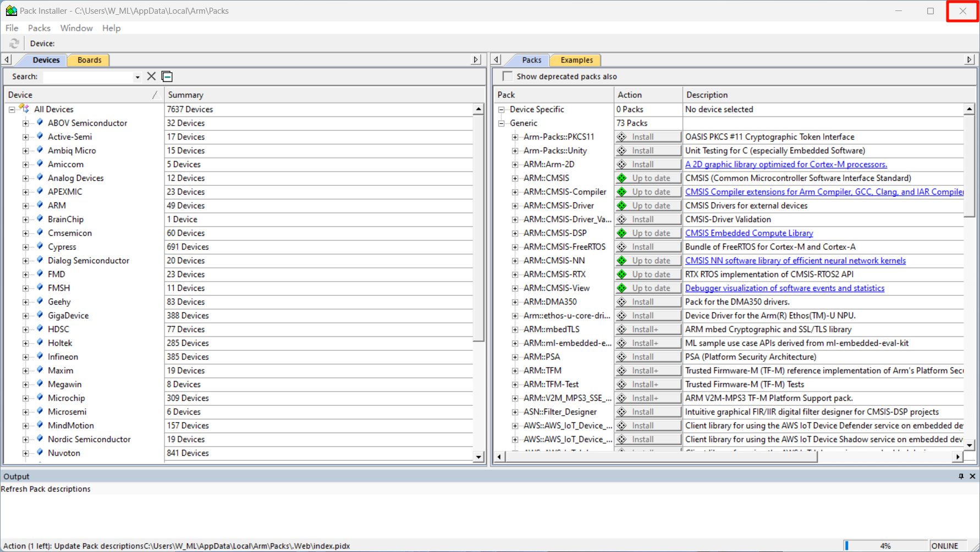Click the install icon for ASN::Filter_Designer
The image size is (980, 552).
pyautogui.click(x=622, y=412)
